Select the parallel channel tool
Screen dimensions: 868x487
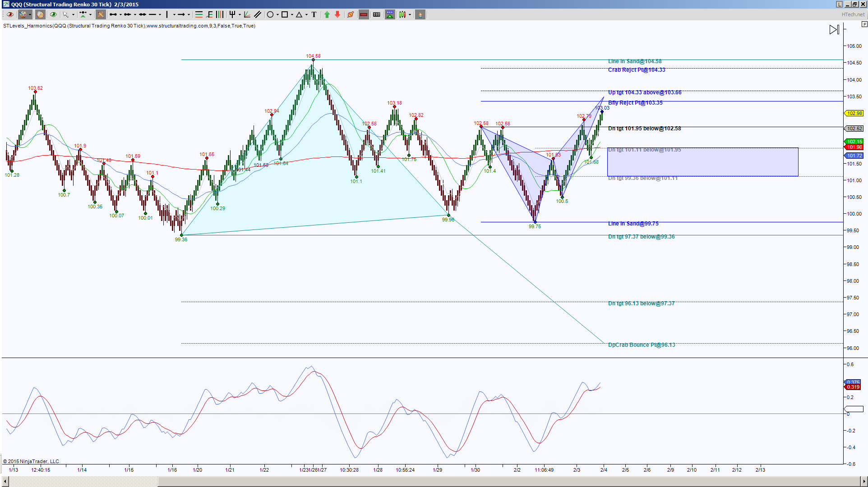coord(258,14)
